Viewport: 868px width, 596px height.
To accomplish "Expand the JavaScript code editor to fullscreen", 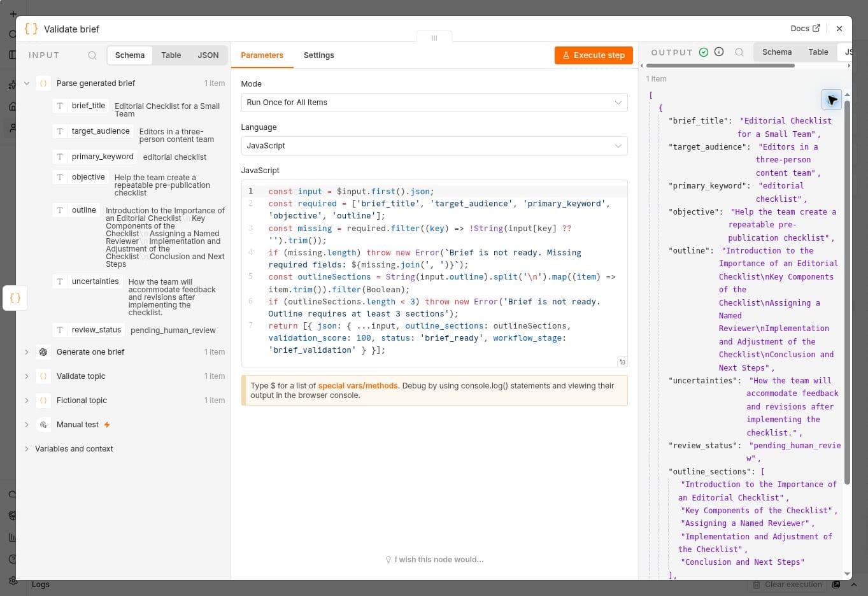I will click(622, 362).
